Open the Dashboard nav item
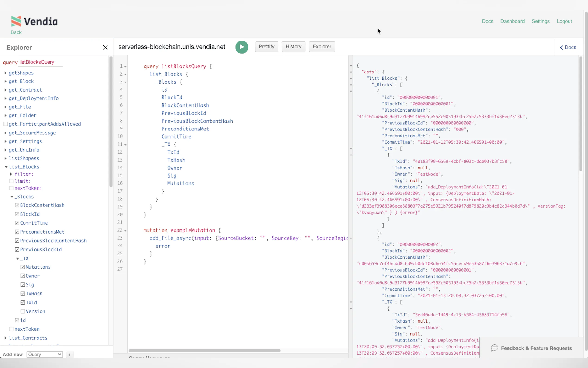 pyautogui.click(x=512, y=21)
